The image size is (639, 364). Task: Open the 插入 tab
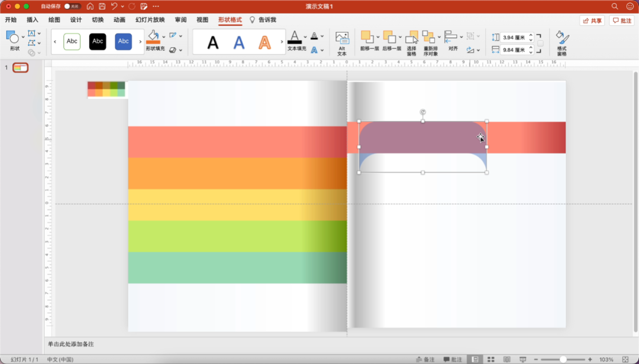(32, 19)
